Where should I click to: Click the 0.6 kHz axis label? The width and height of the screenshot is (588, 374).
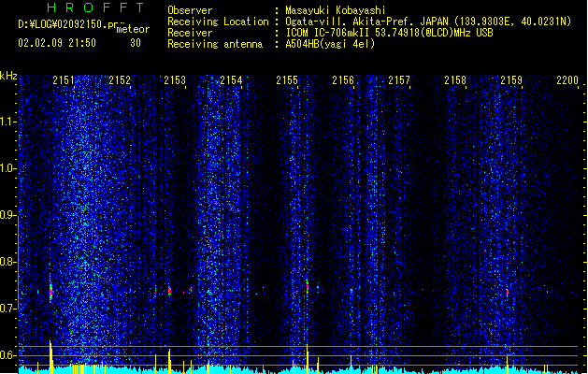click(x=7, y=355)
